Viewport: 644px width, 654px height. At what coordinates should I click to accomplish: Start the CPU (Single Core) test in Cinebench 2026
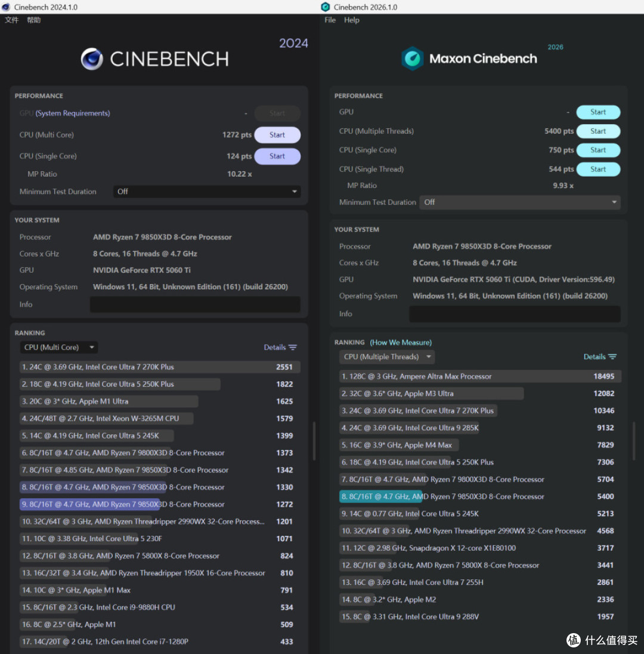598,150
